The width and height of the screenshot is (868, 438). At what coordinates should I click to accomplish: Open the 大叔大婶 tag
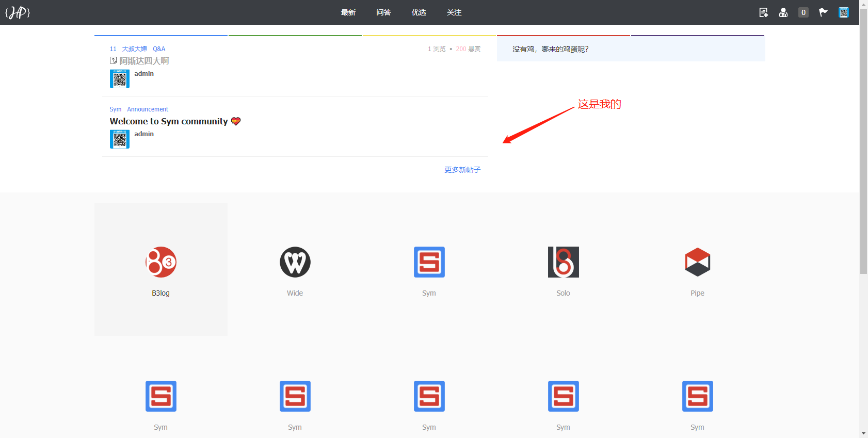[x=135, y=49]
